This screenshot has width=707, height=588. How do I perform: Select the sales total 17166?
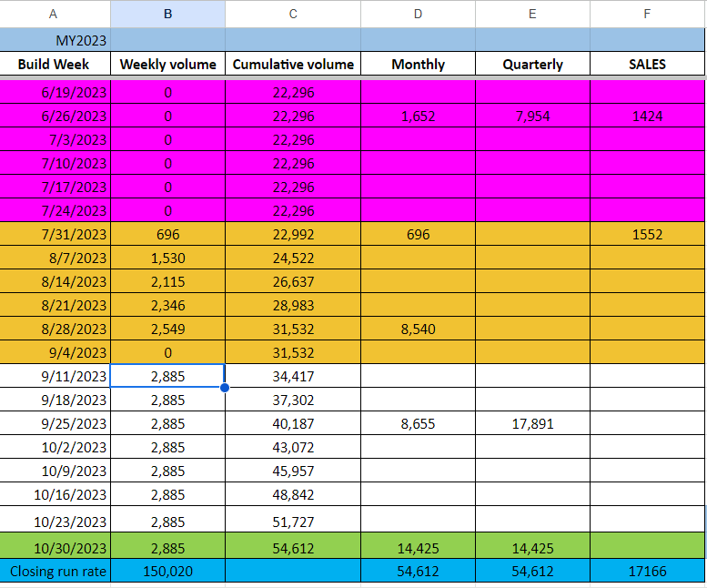click(647, 572)
